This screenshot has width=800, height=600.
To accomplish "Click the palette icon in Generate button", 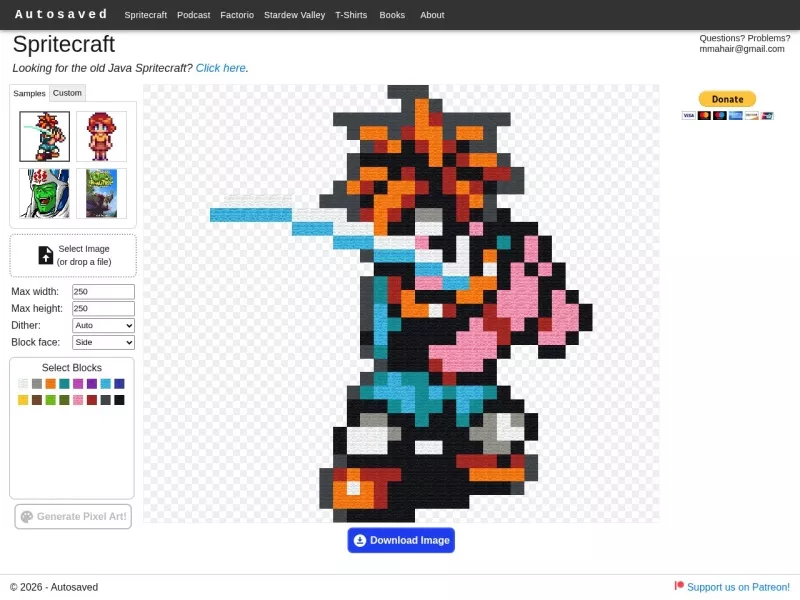I will coord(27,517).
